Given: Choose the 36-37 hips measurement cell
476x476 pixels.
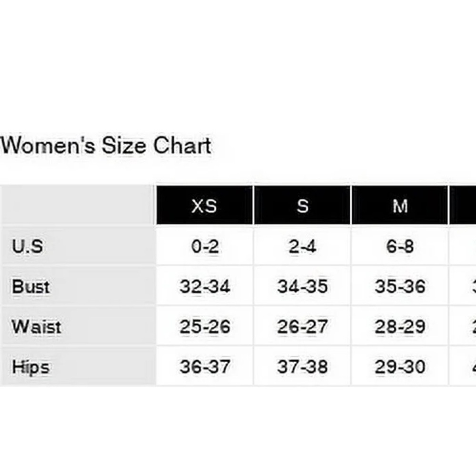Looking at the screenshot, I should point(205,367).
